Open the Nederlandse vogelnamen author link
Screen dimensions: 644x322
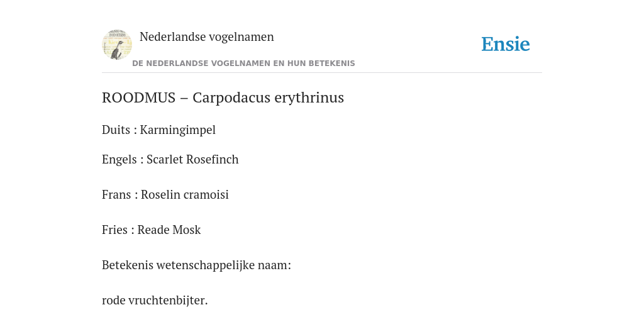206,36
